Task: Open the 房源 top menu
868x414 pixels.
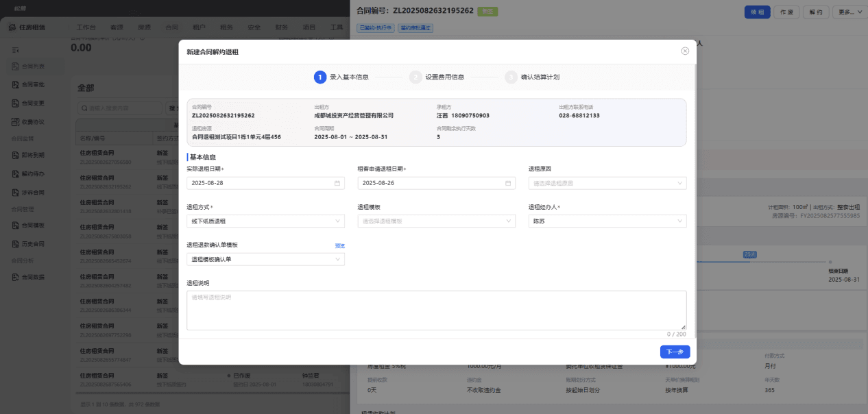Action: click(144, 27)
